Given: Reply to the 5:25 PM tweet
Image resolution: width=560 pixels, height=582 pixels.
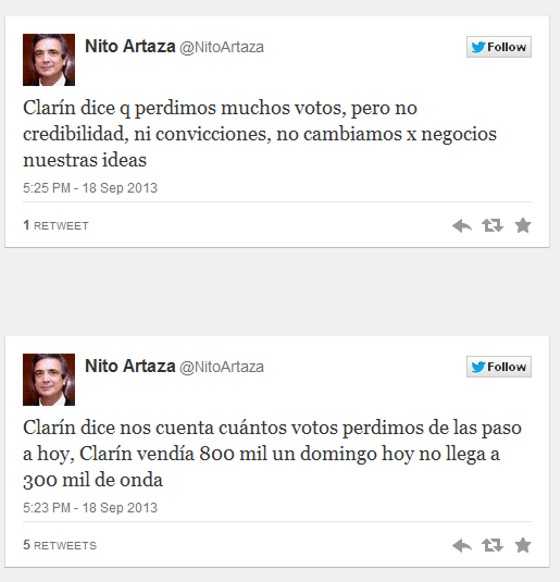Looking at the screenshot, I should click(462, 225).
